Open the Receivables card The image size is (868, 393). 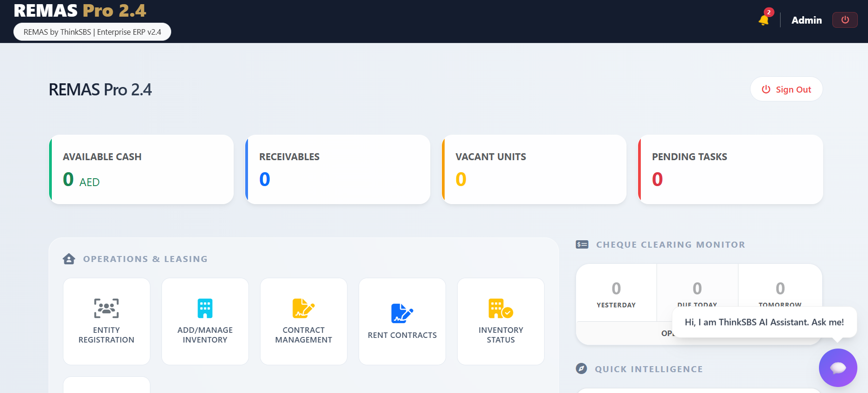click(338, 169)
